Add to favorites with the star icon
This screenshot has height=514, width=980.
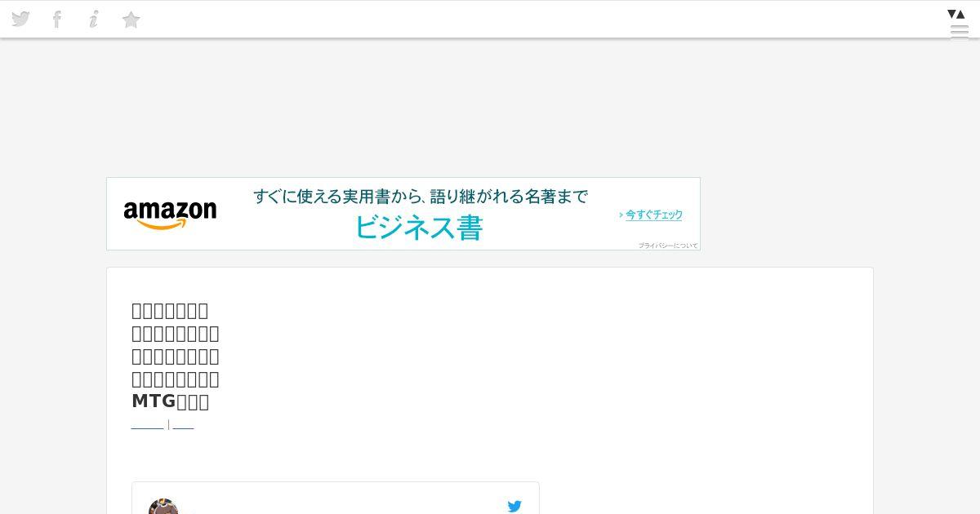(x=131, y=20)
